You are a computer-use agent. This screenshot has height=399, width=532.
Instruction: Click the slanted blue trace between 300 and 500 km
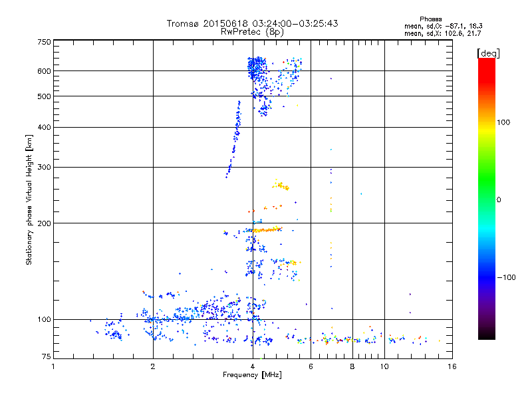pyautogui.click(x=234, y=138)
